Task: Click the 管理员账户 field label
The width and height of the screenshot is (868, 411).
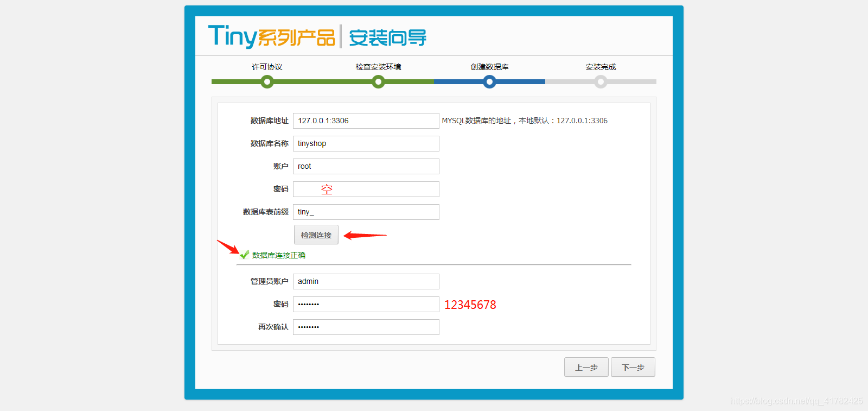Action: coord(270,281)
